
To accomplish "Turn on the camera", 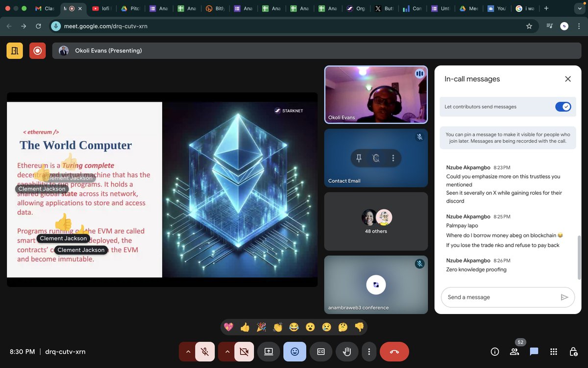I will (244, 351).
